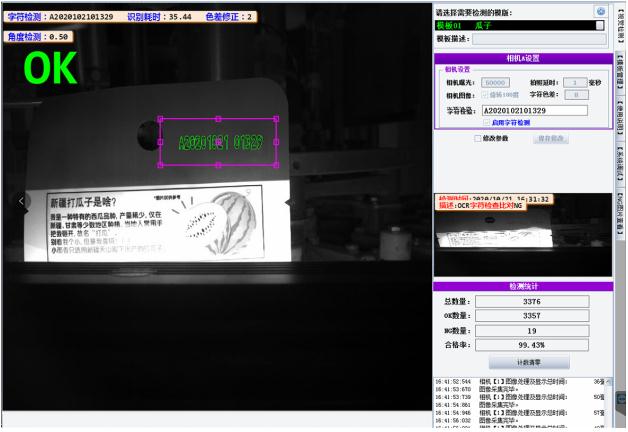Click the log row timestamped 16:41:53:670
Image resolution: width=628 pixels, height=432 pixels.
pos(521,389)
